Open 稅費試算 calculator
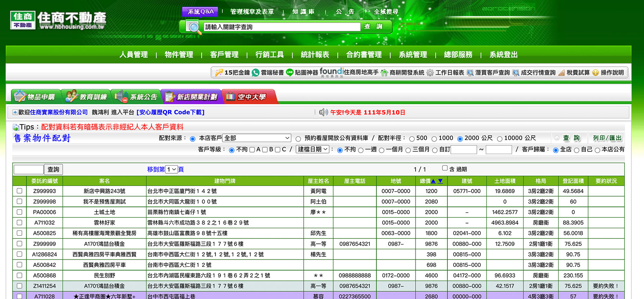Image resolution: width=644 pixels, height=299 pixels. click(x=574, y=72)
